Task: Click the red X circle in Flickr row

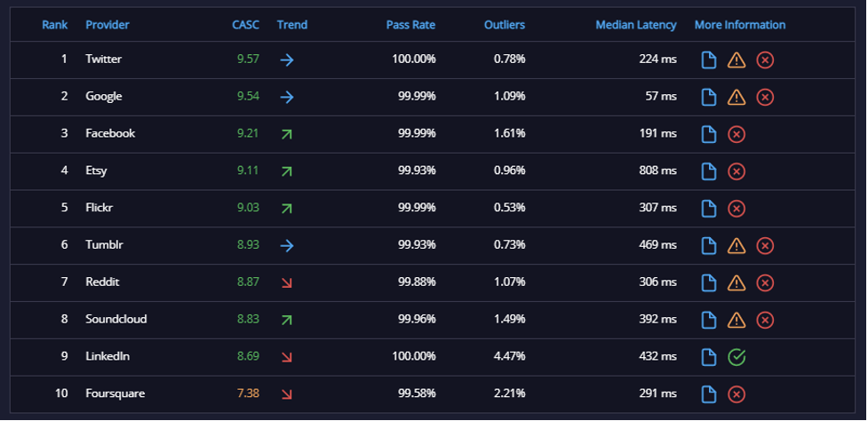Action: coord(737,208)
